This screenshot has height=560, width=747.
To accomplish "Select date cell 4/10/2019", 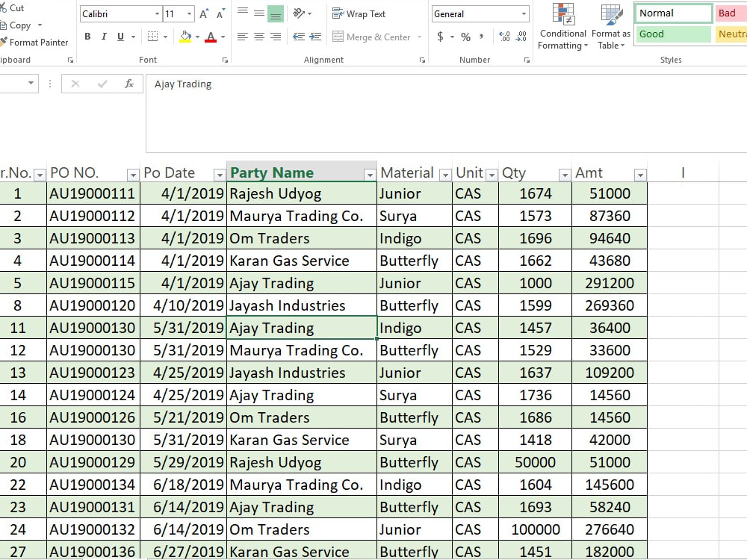I will pyautogui.click(x=184, y=305).
